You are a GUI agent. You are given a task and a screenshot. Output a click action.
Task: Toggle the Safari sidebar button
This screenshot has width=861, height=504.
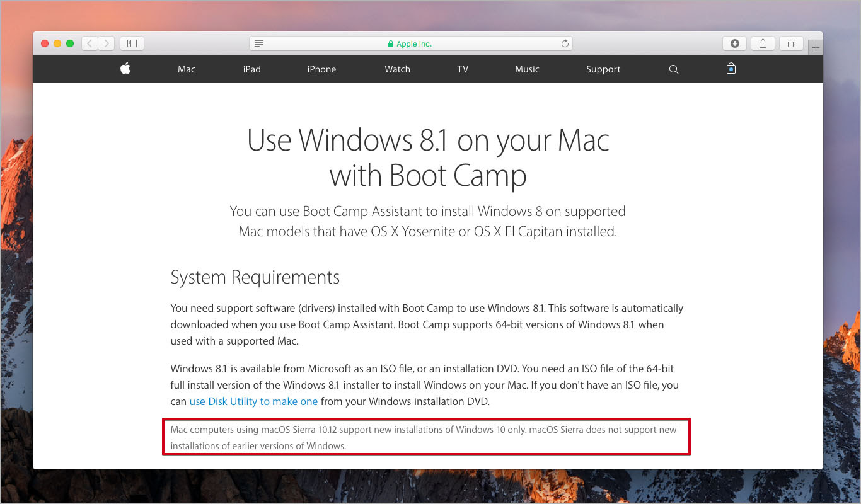132,43
